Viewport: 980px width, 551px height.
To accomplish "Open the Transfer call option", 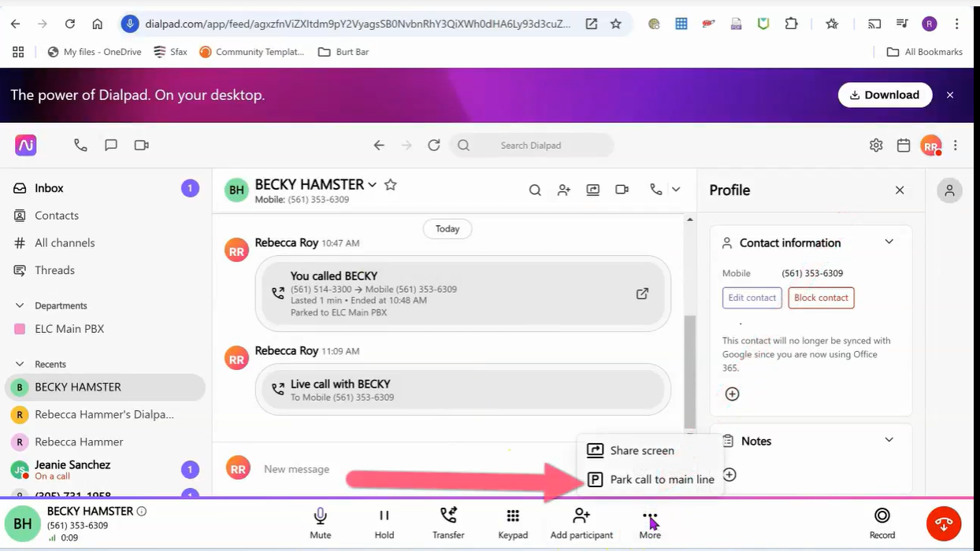I will coord(448,523).
